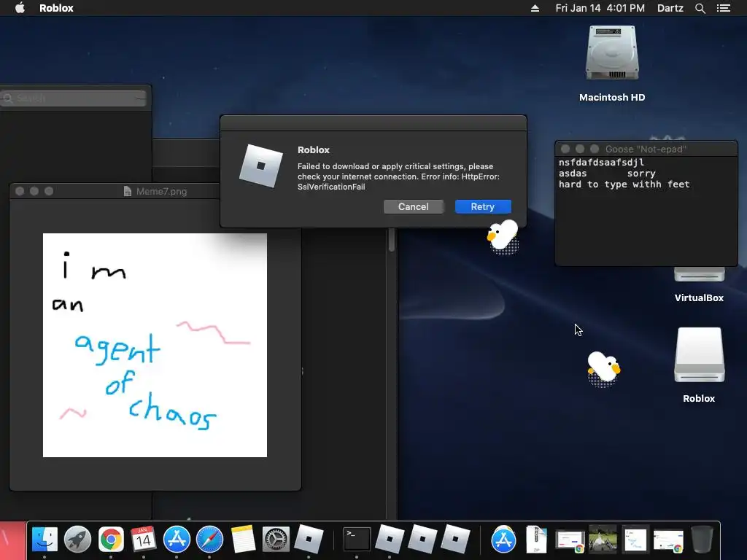
Task: Open the ZIP archive in the Dock
Action: [536, 539]
